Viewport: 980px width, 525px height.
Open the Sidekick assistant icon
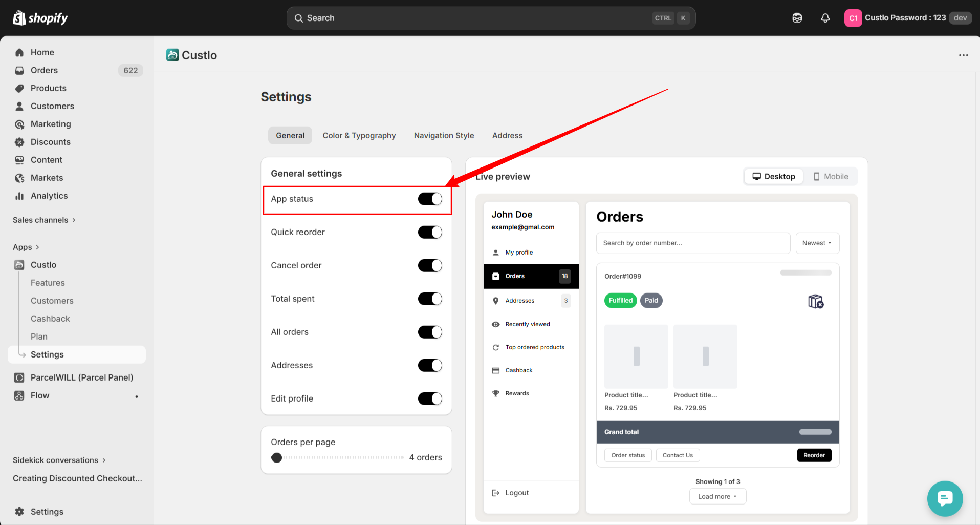click(797, 18)
